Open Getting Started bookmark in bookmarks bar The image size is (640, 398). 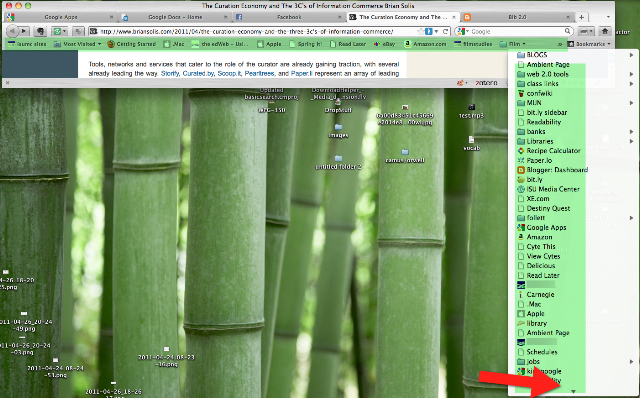tap(132, 44)
